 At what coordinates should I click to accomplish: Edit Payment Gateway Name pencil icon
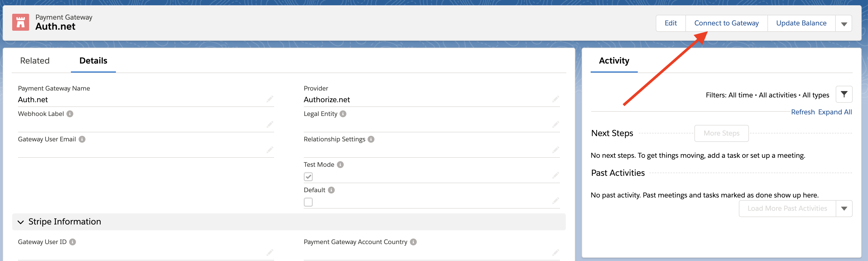pyautogui.click(x=270, y=99)
